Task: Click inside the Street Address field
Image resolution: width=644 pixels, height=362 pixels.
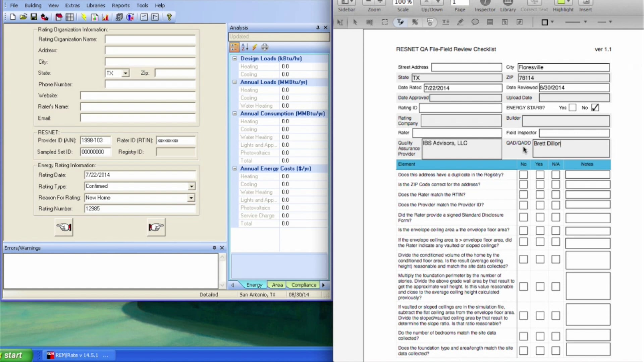Action: click(x=466, y=67)
